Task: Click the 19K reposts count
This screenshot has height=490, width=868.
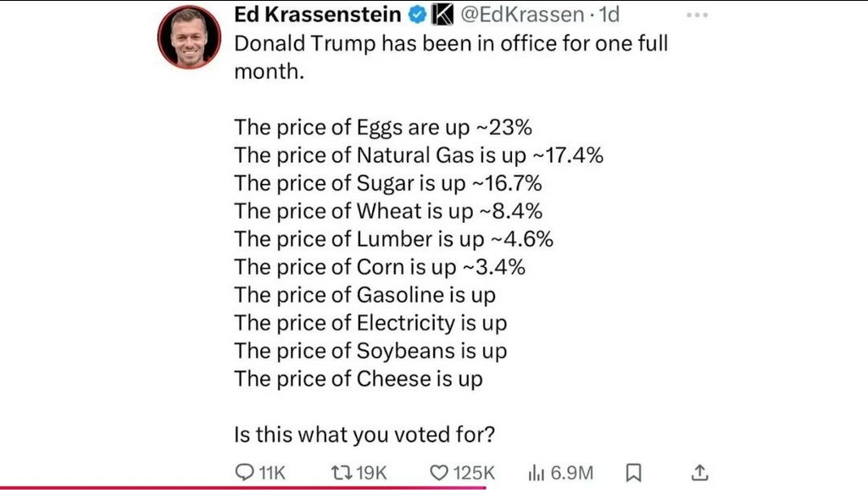Action: 371,472
